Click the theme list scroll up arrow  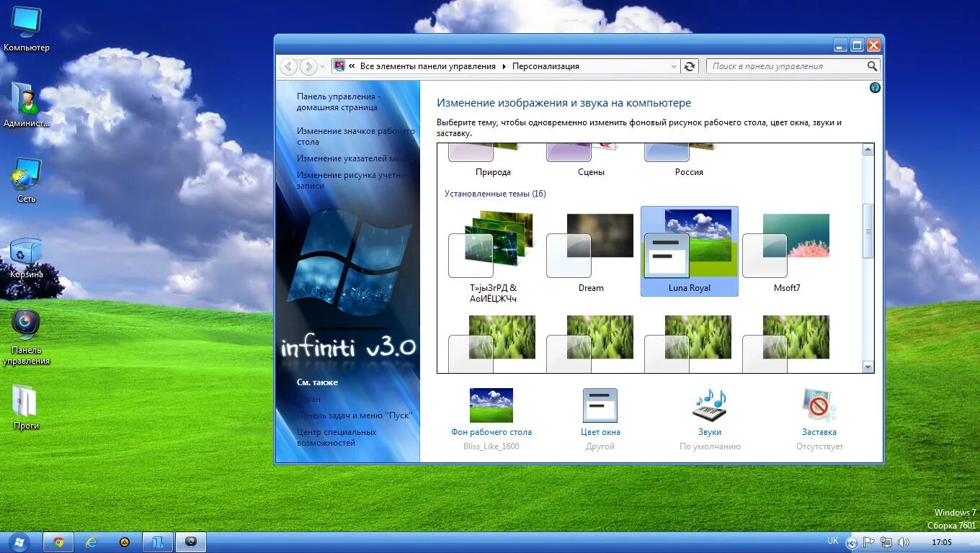(868, 150)
